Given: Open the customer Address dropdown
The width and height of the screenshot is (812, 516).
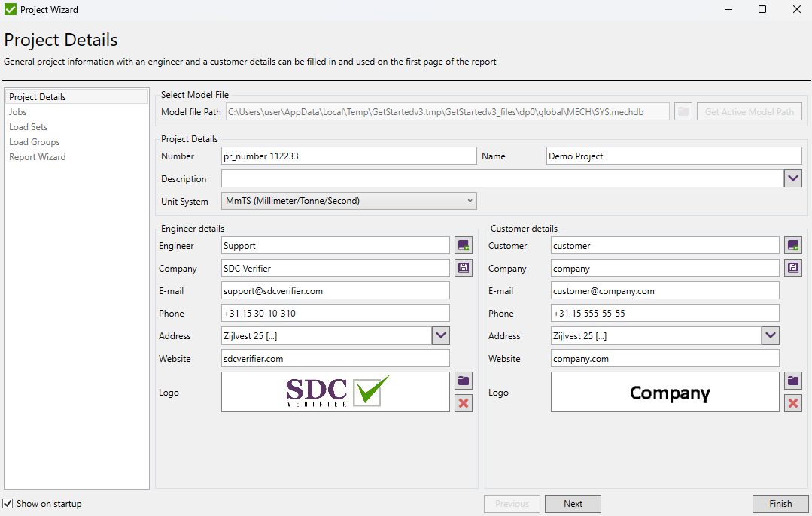Looking at the screenshot, I should coord(769,335).
